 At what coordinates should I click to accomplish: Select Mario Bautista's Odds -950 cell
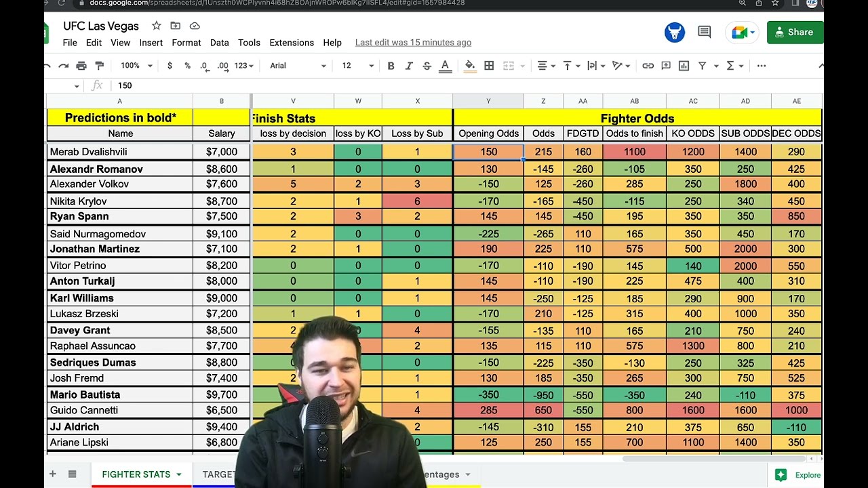click(x=543, y=394)
